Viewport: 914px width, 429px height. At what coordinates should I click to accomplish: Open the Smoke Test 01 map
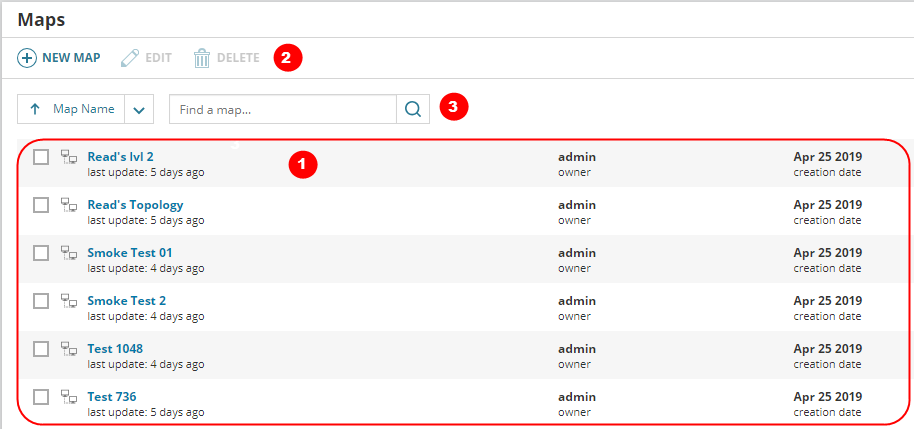(x=129, y=253)
